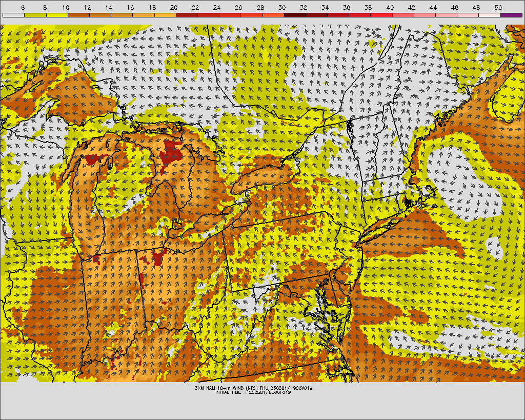Click the 'INITIAL TIME = 250501/0000F019' caption line
This screenshot has height=420, width=525.
click(x=253, y=392)
